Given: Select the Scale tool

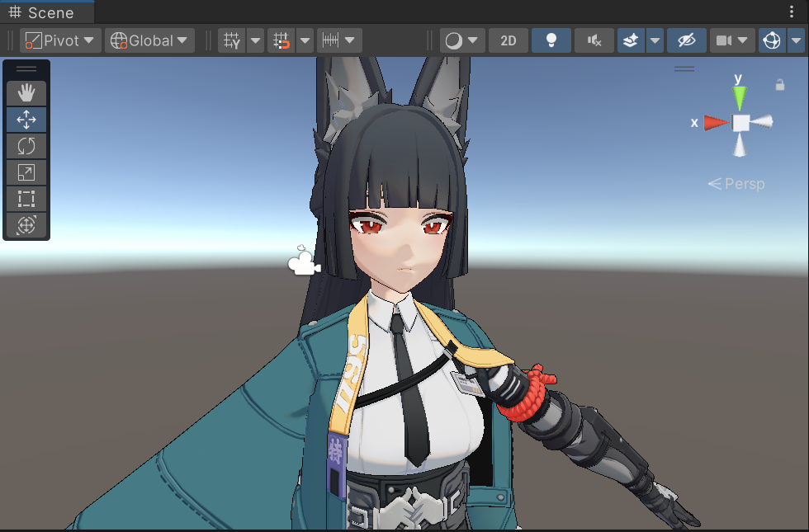Looking at the screenshot, I should click(x=26, y=173).
